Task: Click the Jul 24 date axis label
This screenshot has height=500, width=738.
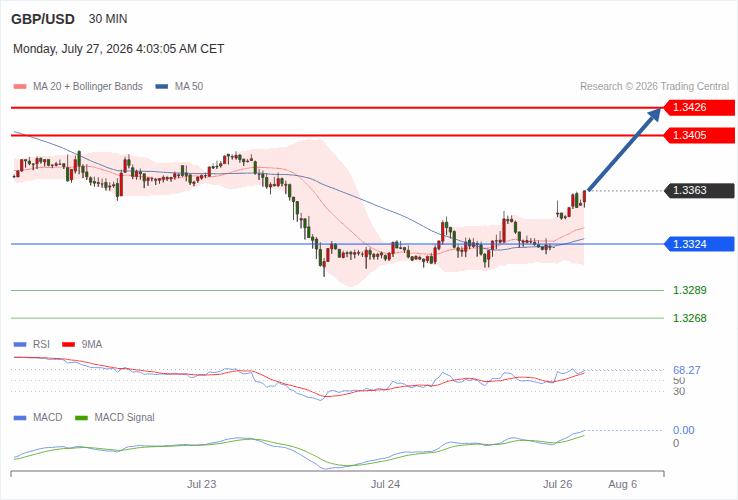Action: pyautogui.click(x=385, y=484)
